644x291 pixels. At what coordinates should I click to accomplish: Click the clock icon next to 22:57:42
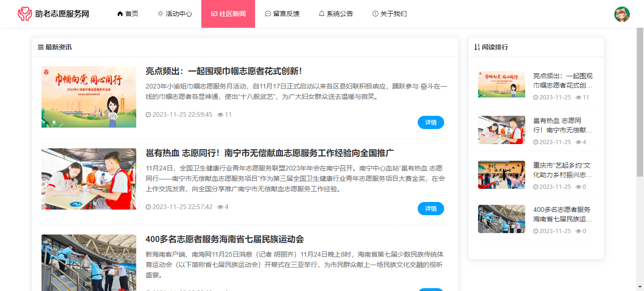pos(148,207)
